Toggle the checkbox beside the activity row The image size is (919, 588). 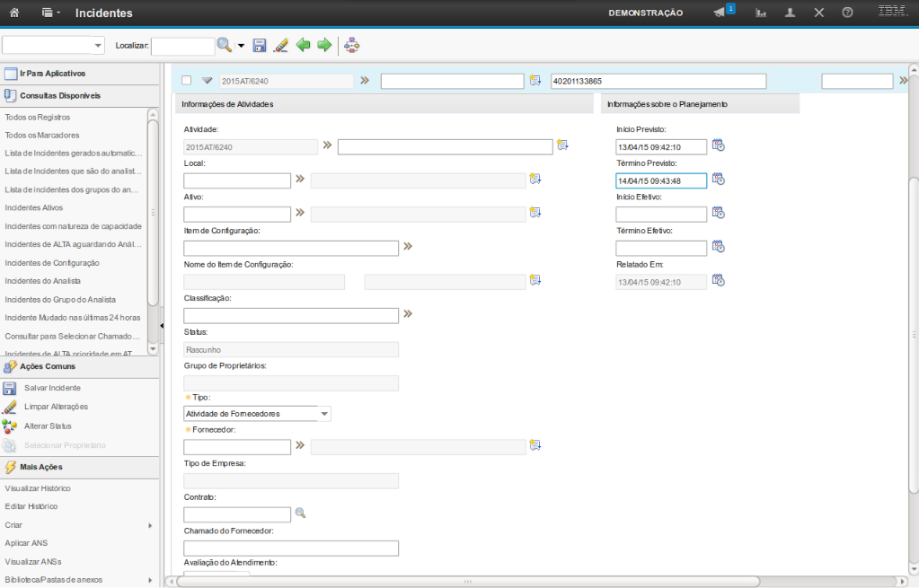pyautogui.click(x=187, y=81)
